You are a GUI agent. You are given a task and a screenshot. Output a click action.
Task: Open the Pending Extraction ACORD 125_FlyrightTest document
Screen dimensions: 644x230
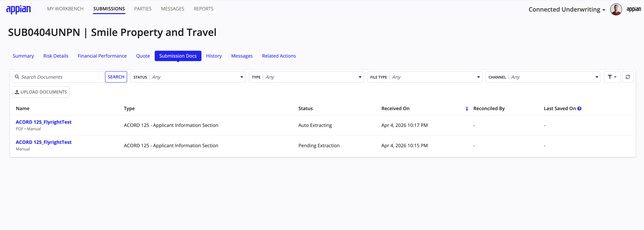point(44,142)
